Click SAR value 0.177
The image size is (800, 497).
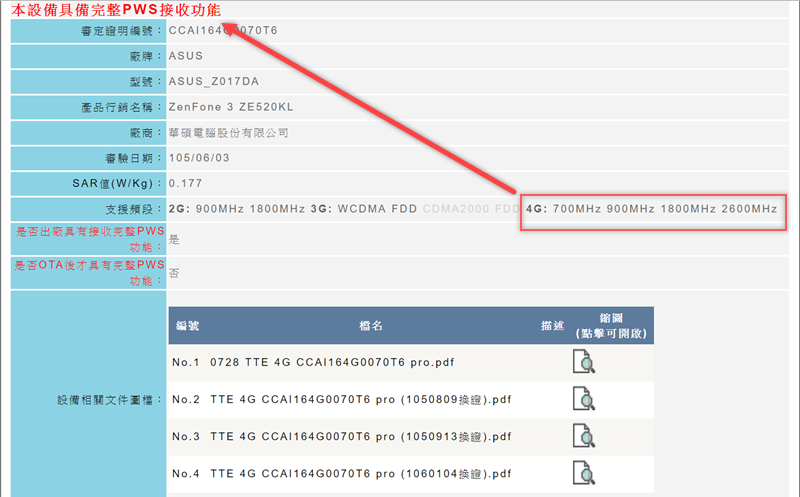185,184
